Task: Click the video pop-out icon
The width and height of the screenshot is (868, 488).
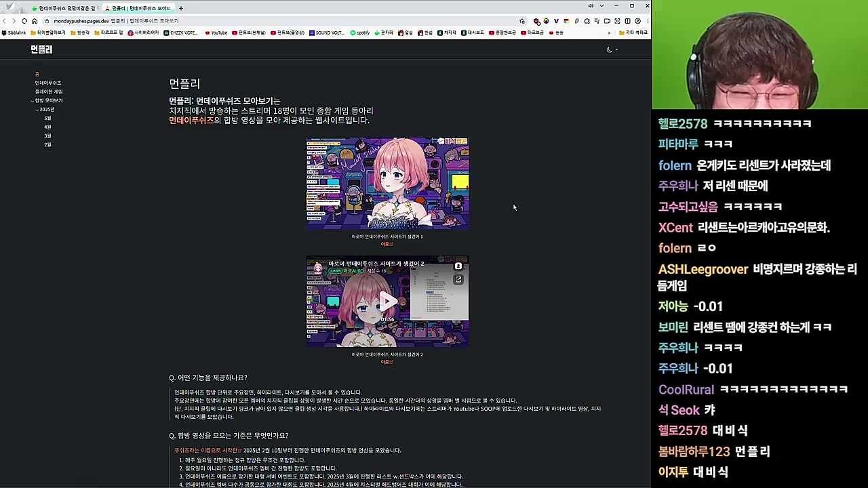Action: (458, 279)
